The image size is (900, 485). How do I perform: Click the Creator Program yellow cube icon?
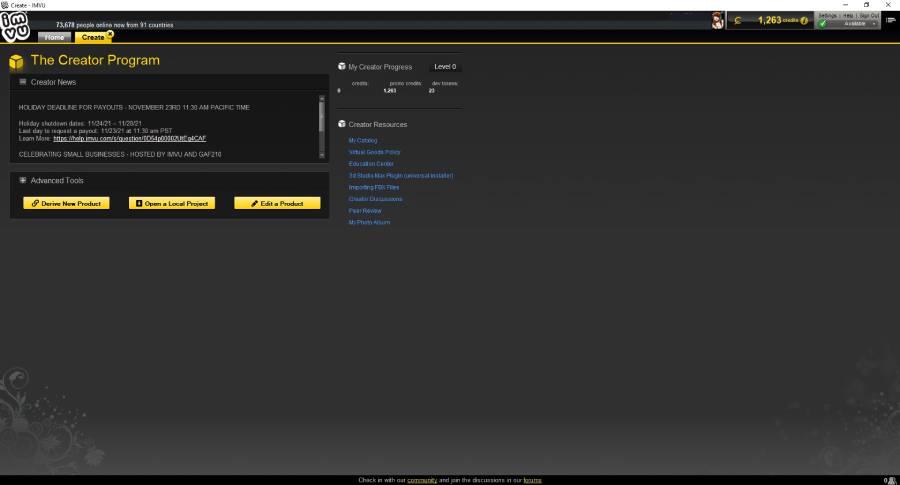[x=16, y=61]
